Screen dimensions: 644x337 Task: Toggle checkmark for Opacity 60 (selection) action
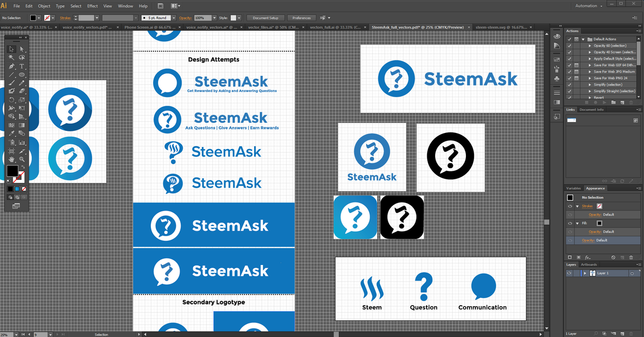point(570,46)
